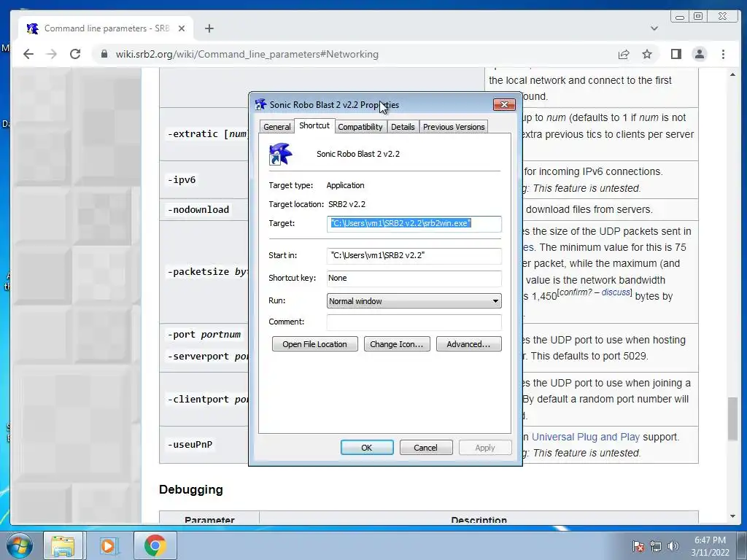Click Chrome icon in taskbar
747x560 pixels.
click(x=155, y=545)
